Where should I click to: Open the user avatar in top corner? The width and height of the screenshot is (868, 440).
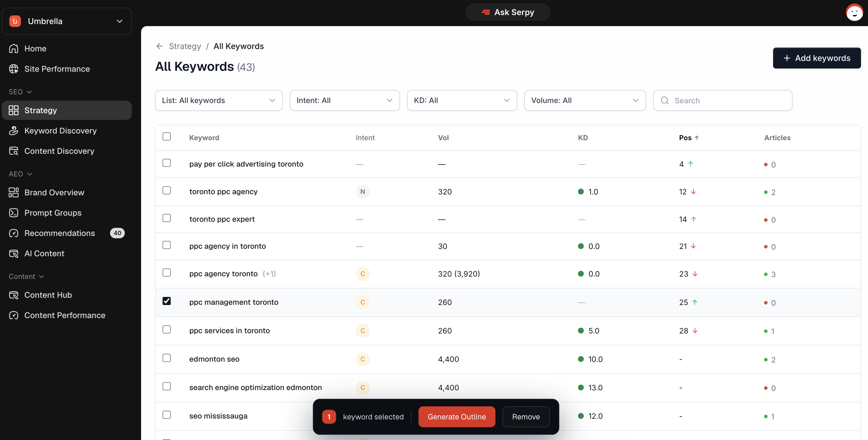point(854,12)
